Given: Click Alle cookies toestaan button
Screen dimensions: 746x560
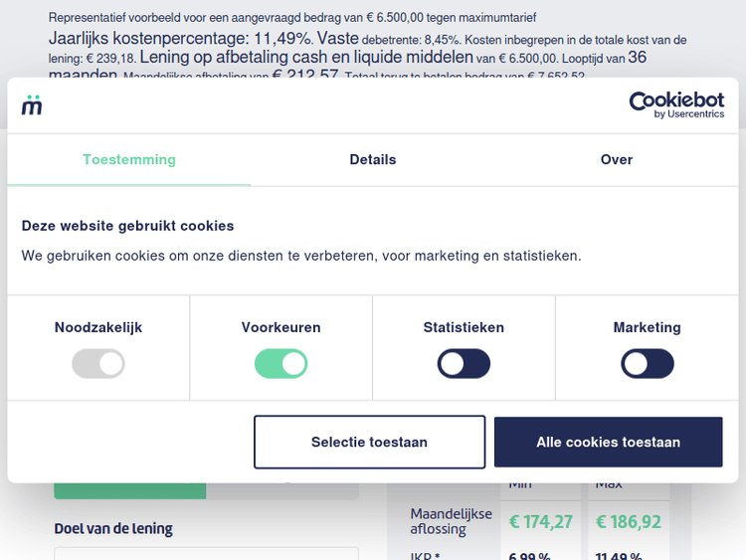Looking at the screenshot, I should [608, 442].
